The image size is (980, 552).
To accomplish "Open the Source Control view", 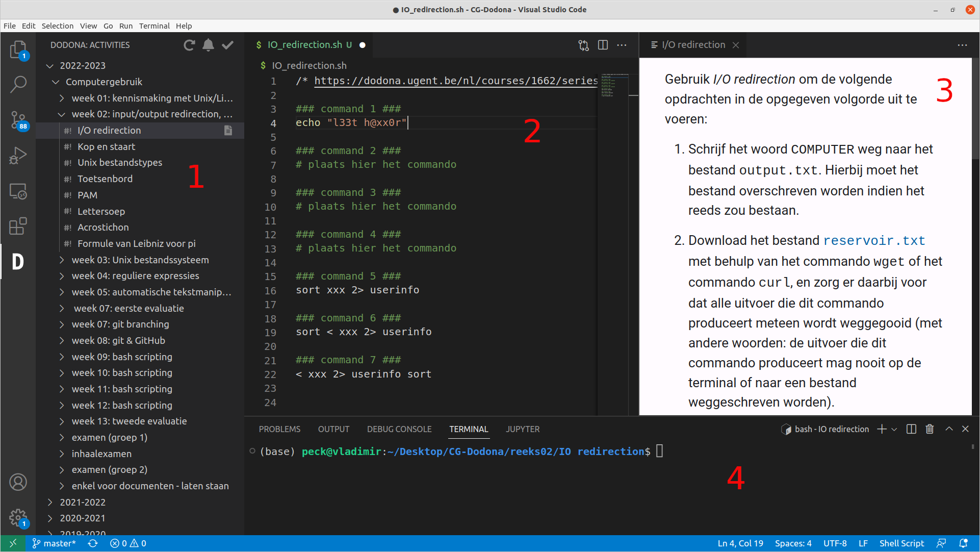I will [x=18, y=119].
